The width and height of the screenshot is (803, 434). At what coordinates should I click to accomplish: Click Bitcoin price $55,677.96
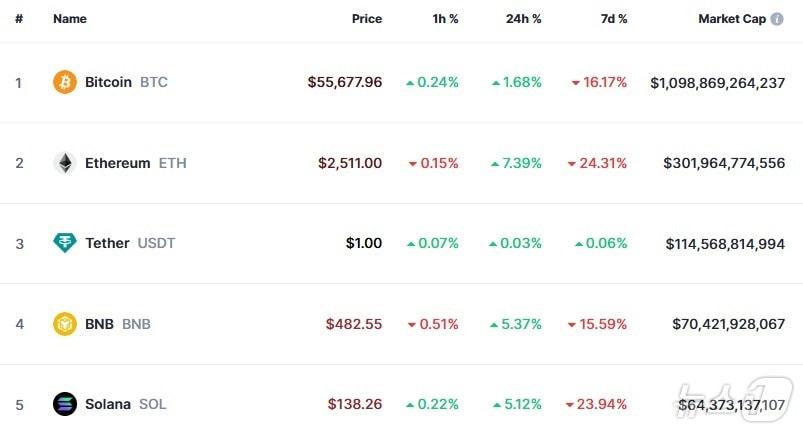point(345,82)
